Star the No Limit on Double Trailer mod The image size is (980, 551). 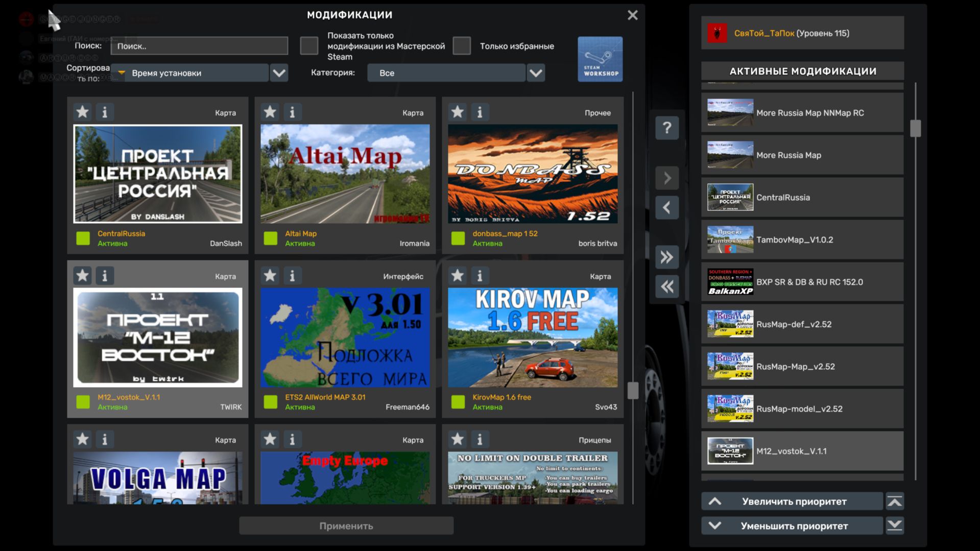coord(457,439)
